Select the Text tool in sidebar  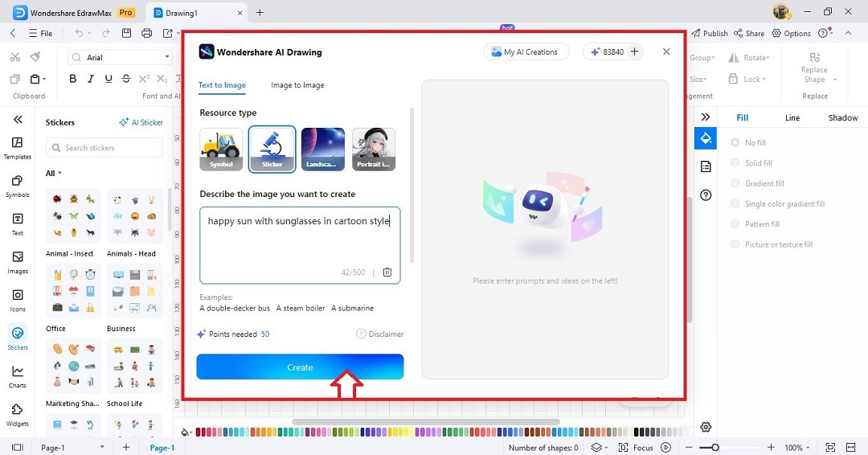(17, 224)
